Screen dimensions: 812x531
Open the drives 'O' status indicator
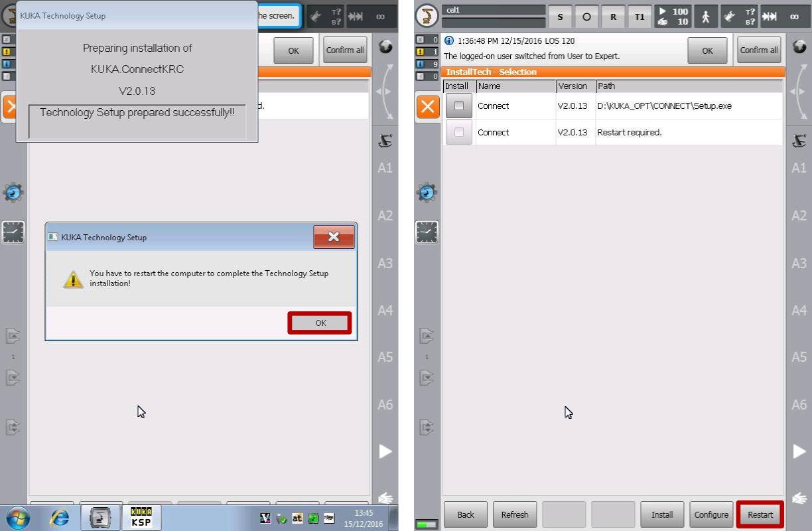(x=586, y=17)
